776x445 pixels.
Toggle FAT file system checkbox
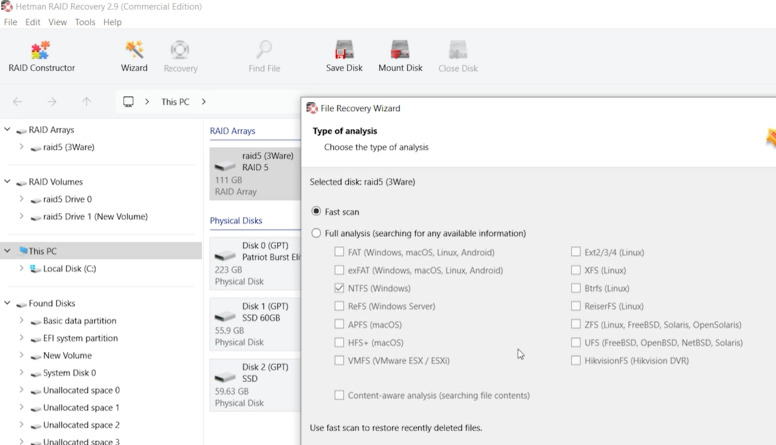point(339,252)
